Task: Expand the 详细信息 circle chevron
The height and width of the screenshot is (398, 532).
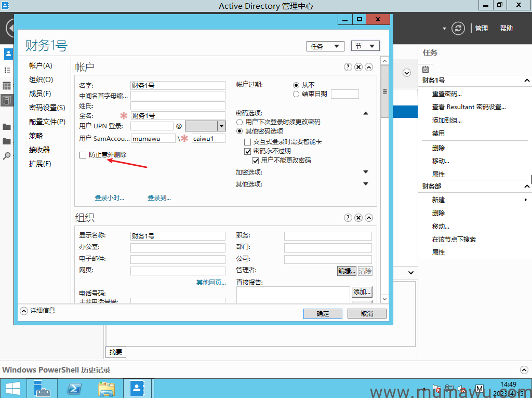Action: (24, 311)
